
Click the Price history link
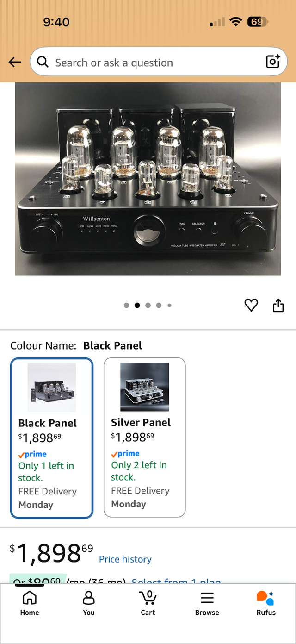125,559
